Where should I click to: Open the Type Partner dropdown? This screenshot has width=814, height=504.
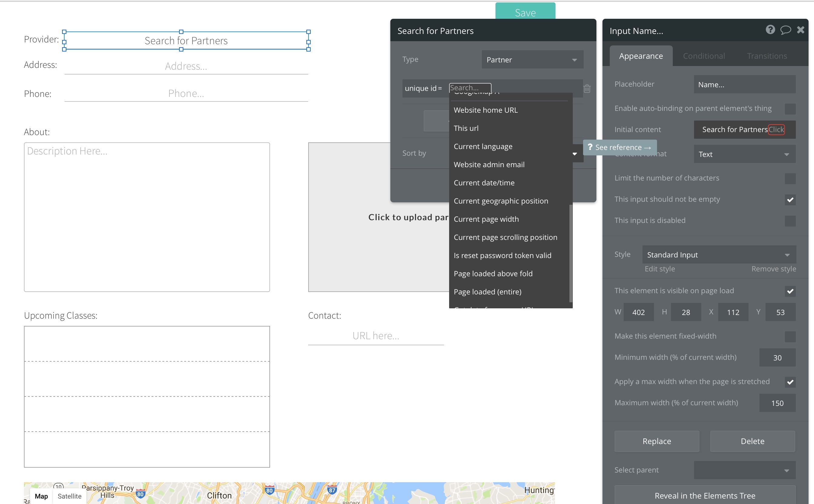532,60
